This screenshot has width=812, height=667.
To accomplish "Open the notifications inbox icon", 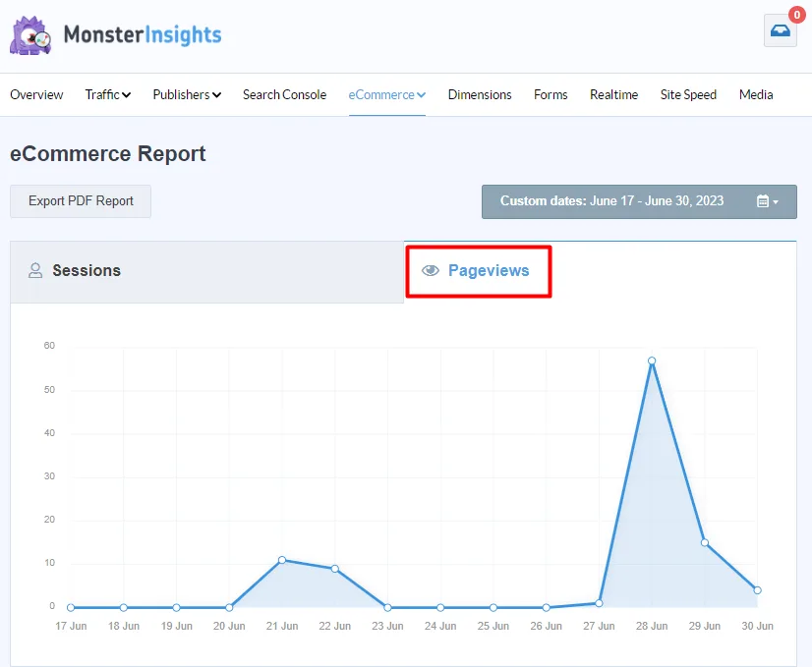I will tap(780, 30).
